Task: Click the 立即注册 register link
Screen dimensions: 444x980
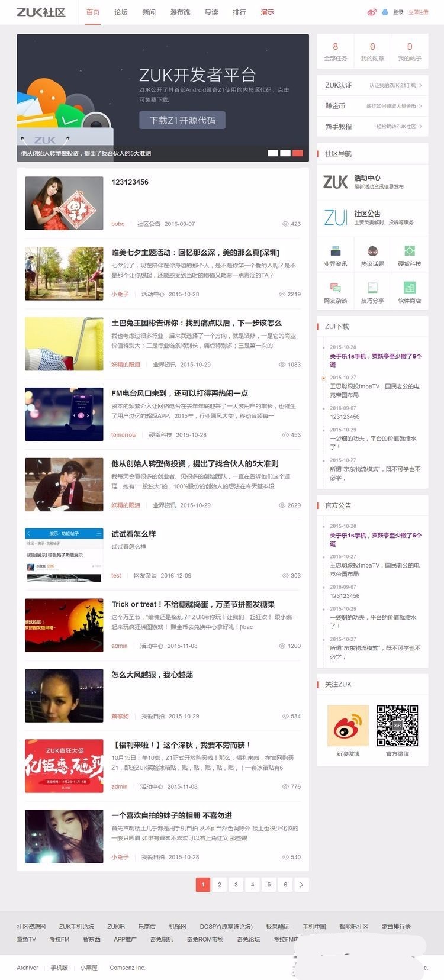Action: click(419, 12)
